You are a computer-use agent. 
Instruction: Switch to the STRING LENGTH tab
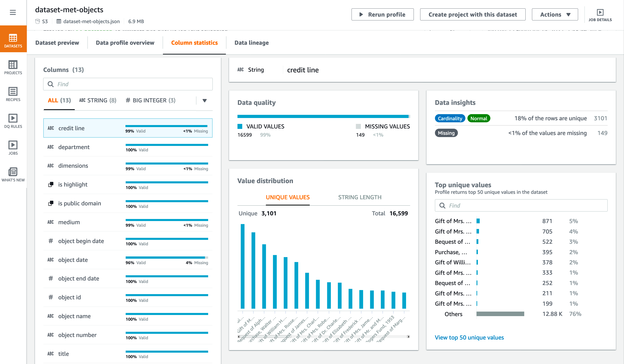[x=359, y=197]
